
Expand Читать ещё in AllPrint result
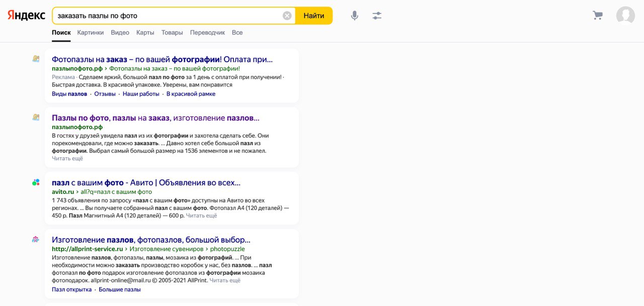pyautogui.click(x=225, y=280)
